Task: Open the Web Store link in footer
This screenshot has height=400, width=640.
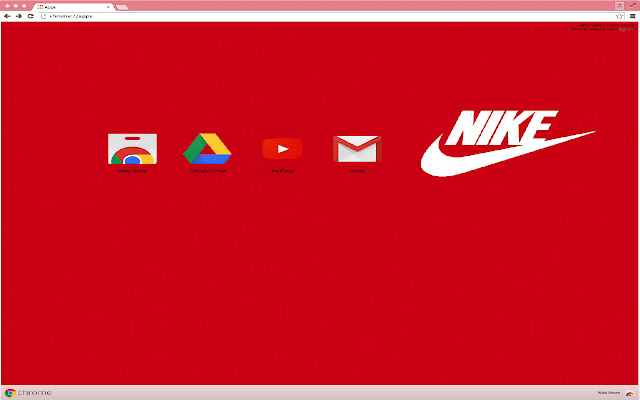Action: (609, 393)
